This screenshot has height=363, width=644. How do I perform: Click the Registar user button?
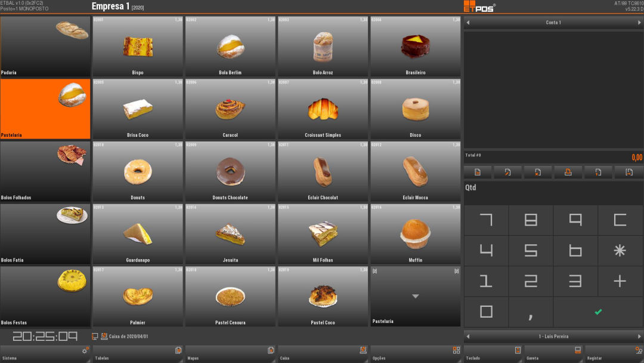point(614,354)
